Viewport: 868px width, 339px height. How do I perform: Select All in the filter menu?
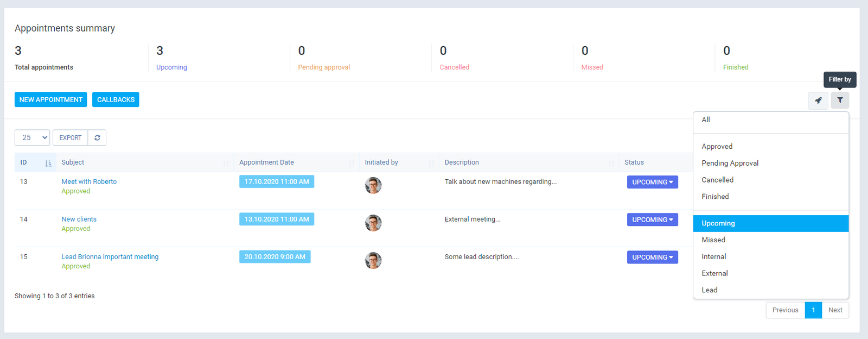point(706,120)
